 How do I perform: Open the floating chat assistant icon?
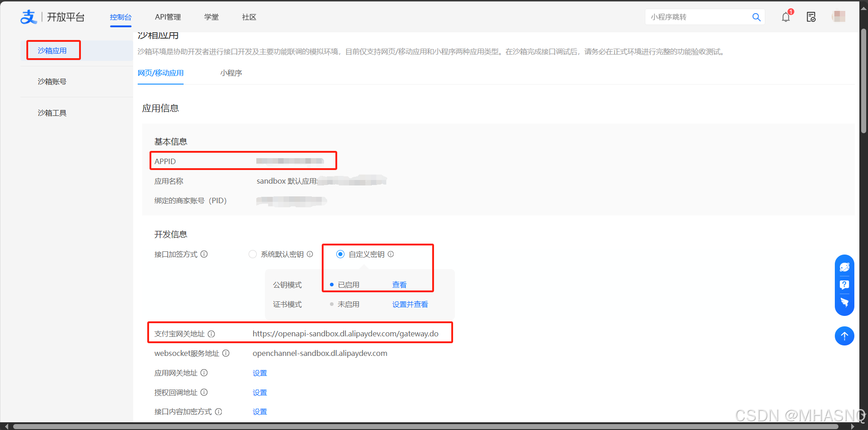pyautogui.click(x=844, y=267)
